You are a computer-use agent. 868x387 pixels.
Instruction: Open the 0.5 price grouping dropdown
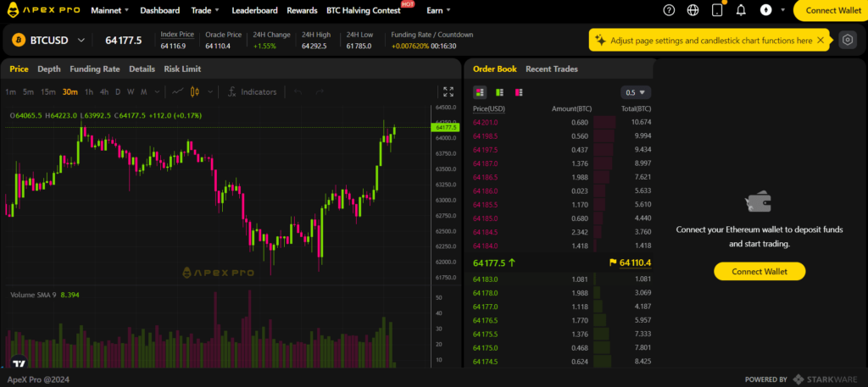[x=636, y=92]
